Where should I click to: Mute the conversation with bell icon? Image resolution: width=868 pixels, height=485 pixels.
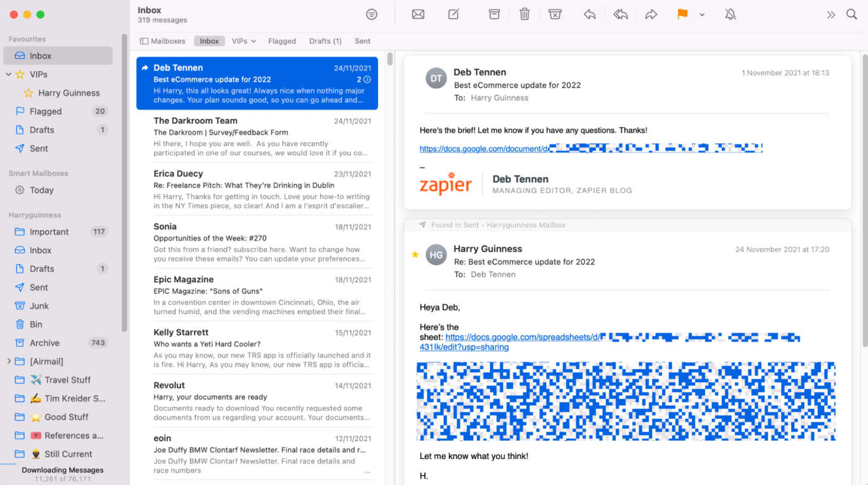(730, 14)
